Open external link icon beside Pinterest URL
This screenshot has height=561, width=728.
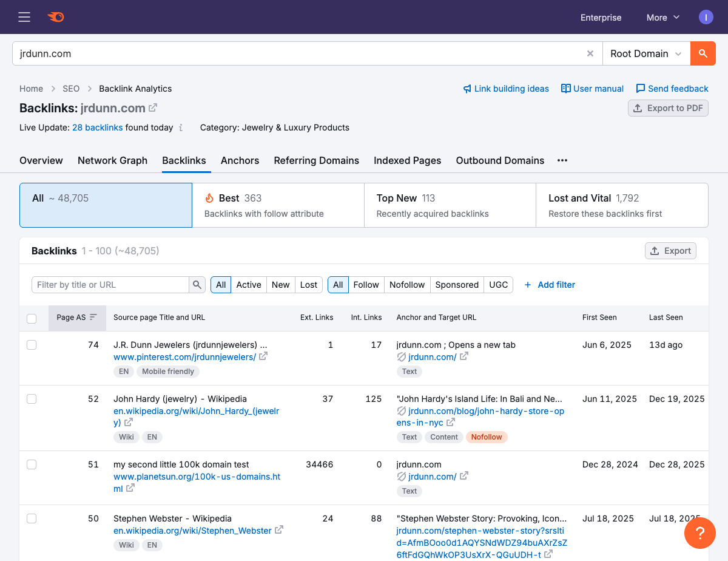click(263, 356)
